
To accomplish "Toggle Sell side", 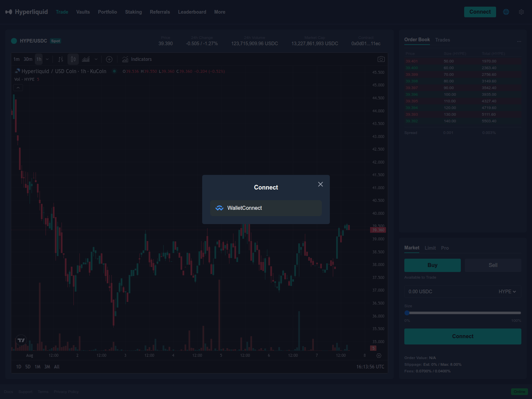I will tap(493, 265).
